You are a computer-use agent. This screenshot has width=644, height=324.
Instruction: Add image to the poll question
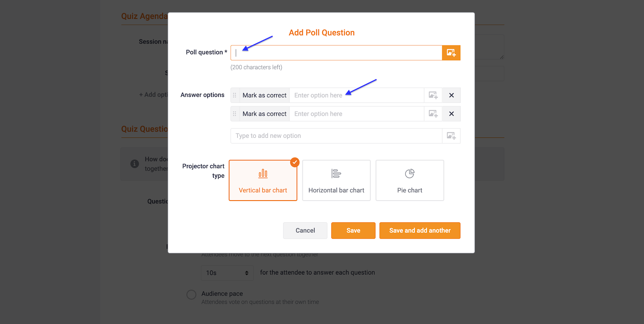pos(451,53)
